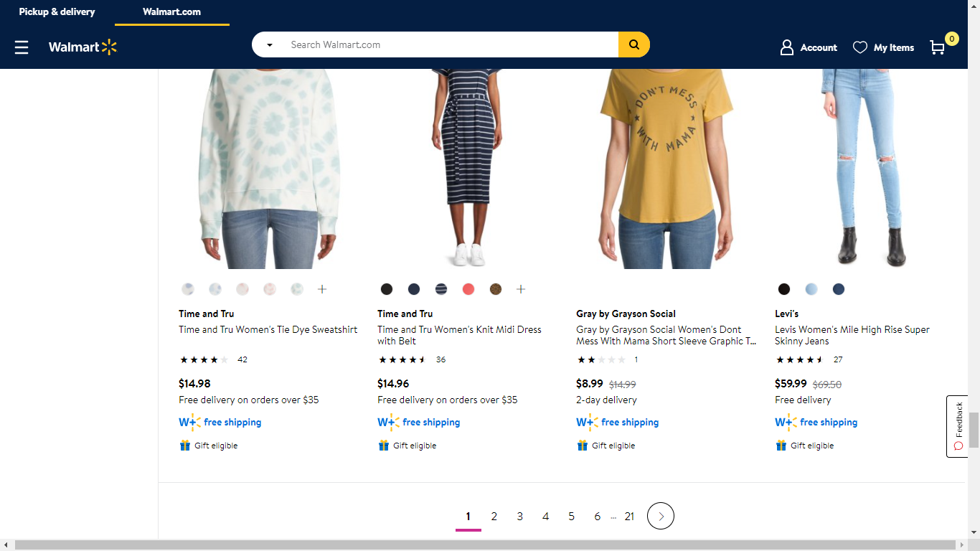Screen dimensions: 980x551
Task: Click Gift eligible under Knit Midi Dress
Action: pos(407,446)
